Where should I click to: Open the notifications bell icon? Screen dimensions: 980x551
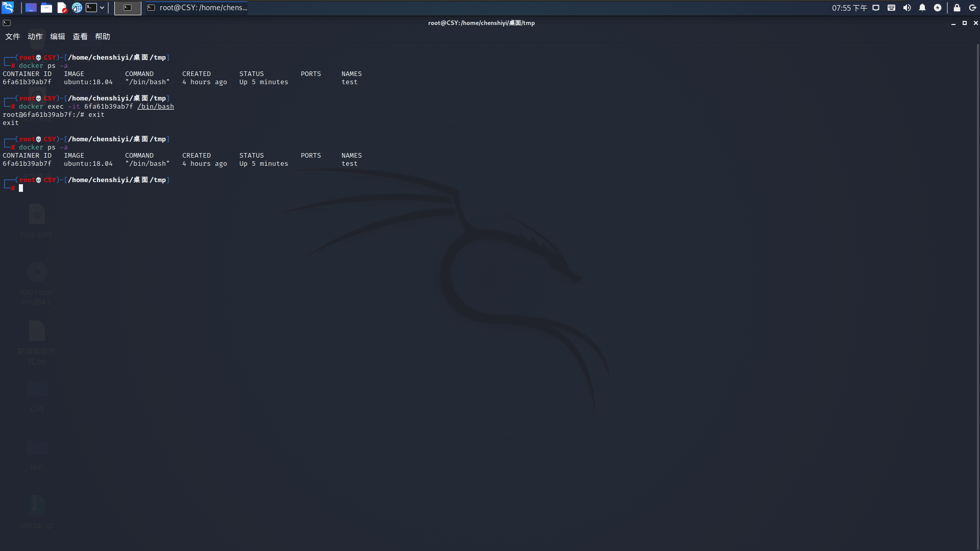pos(922,8)
